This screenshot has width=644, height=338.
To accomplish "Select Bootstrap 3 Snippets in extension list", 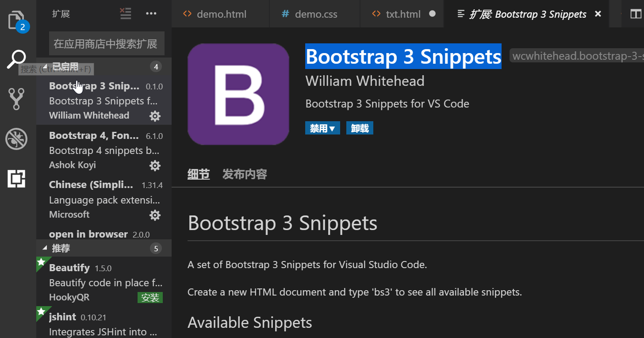I will pyautogui.click(x=104, y=100).
